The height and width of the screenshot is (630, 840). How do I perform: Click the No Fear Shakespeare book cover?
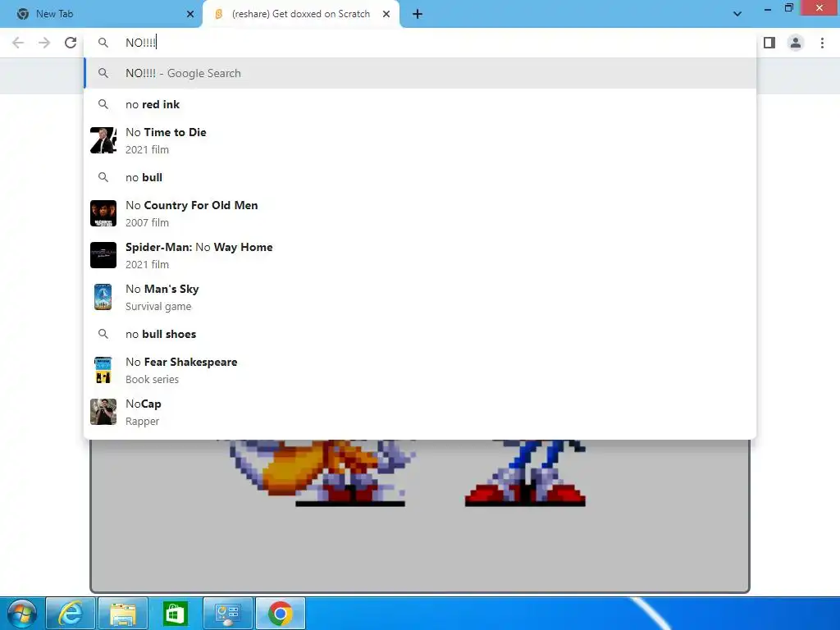tap(103, 370)
